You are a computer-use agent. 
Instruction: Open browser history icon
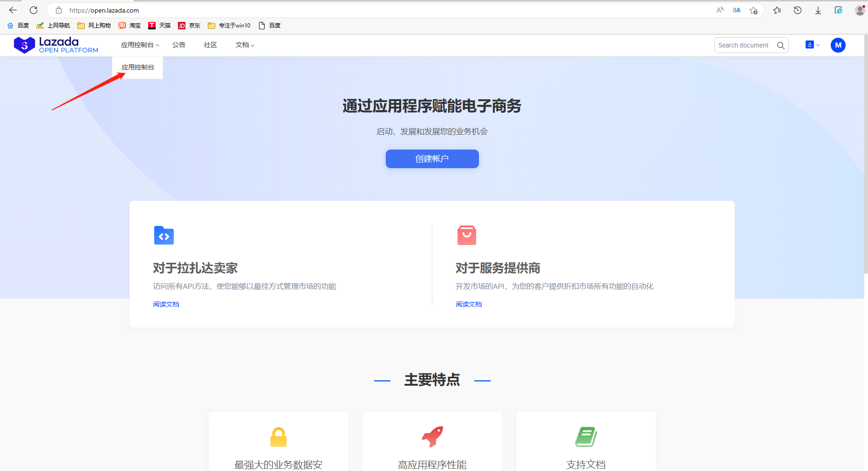point(797,10)
